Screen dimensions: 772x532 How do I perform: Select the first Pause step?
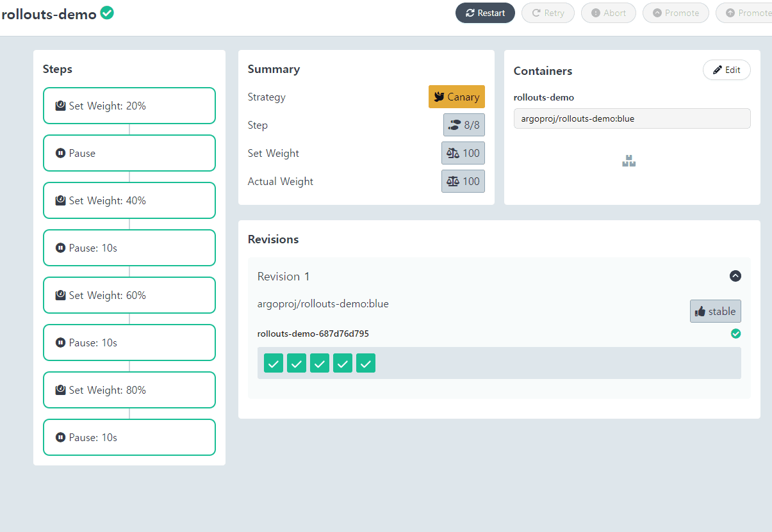(129, 153)
